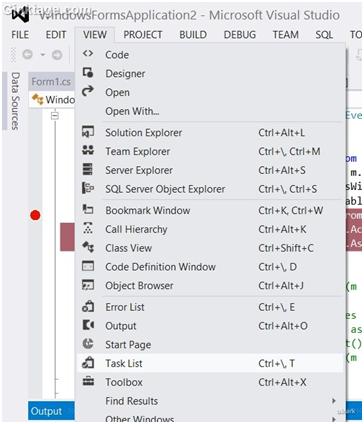Click the Ctrl+Shift+C shortcut text

[x=286, y=248]
